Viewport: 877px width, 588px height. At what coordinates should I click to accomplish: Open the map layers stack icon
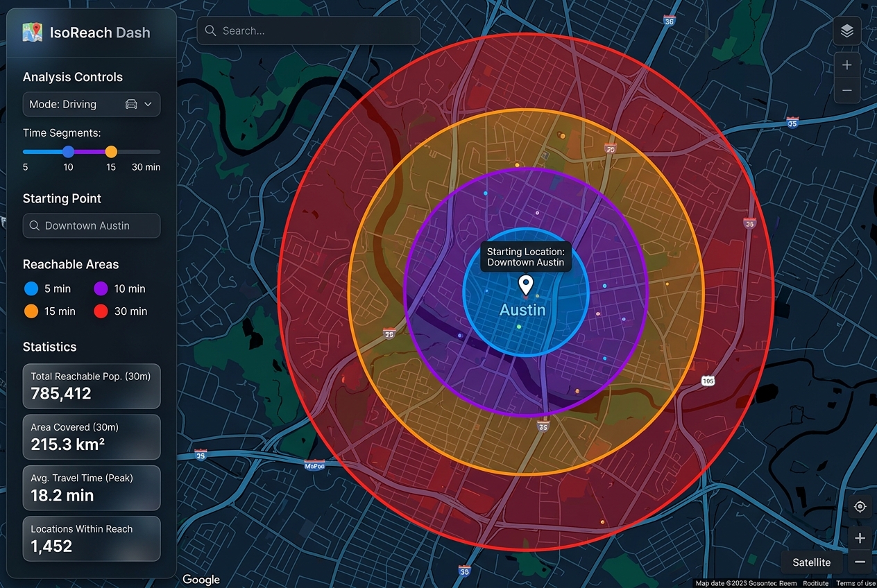846,31
